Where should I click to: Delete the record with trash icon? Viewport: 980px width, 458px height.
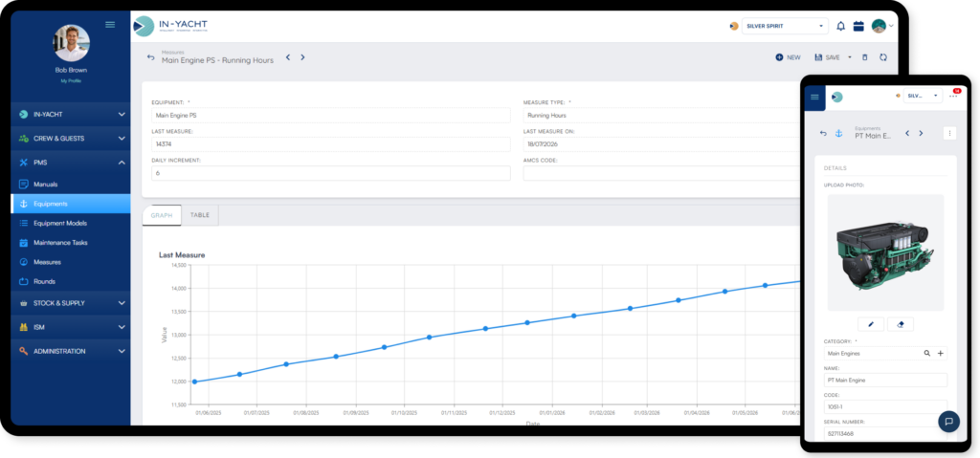click(x=865, y=57)
